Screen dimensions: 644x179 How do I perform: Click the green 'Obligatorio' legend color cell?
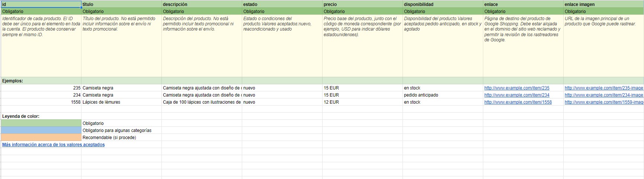(41, 123)
